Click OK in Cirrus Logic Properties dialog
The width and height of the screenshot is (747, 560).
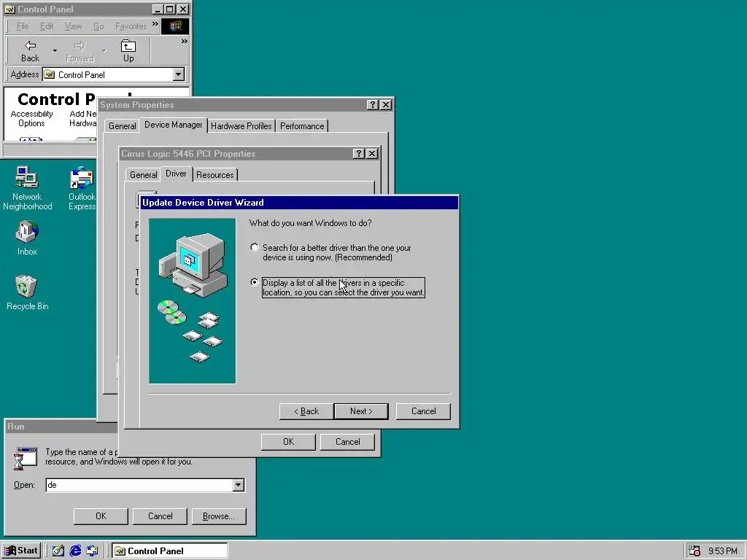pos(288,442)
